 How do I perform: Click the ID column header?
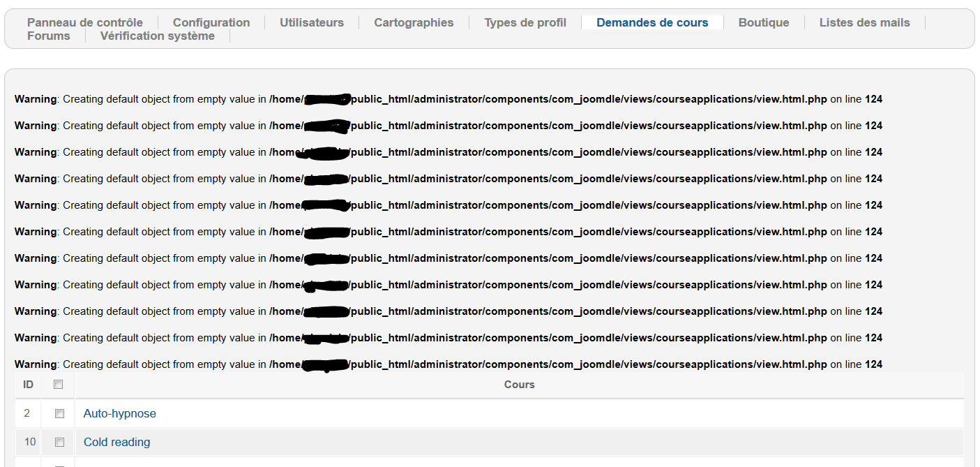coord(28,385)
